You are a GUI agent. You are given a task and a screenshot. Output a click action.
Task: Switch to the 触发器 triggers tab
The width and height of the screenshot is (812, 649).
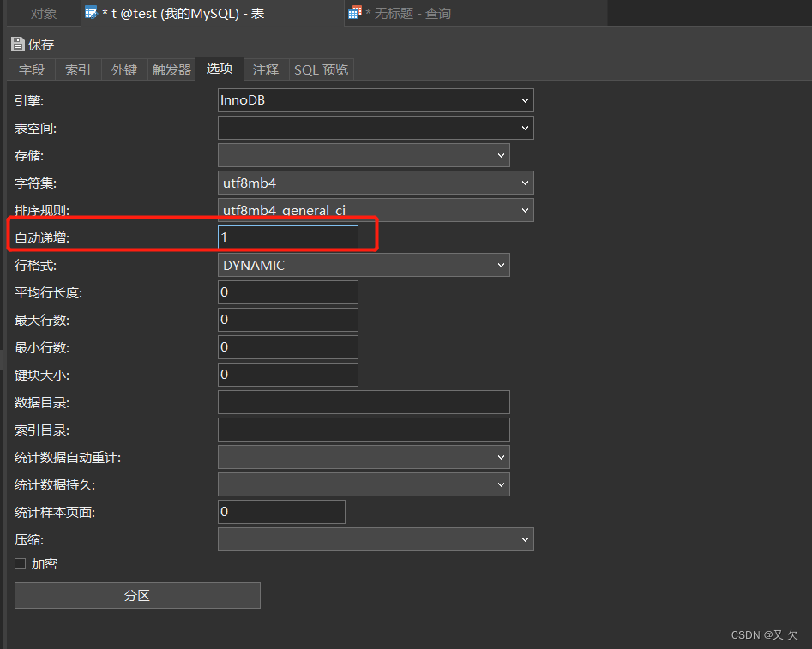click(171, 70)
